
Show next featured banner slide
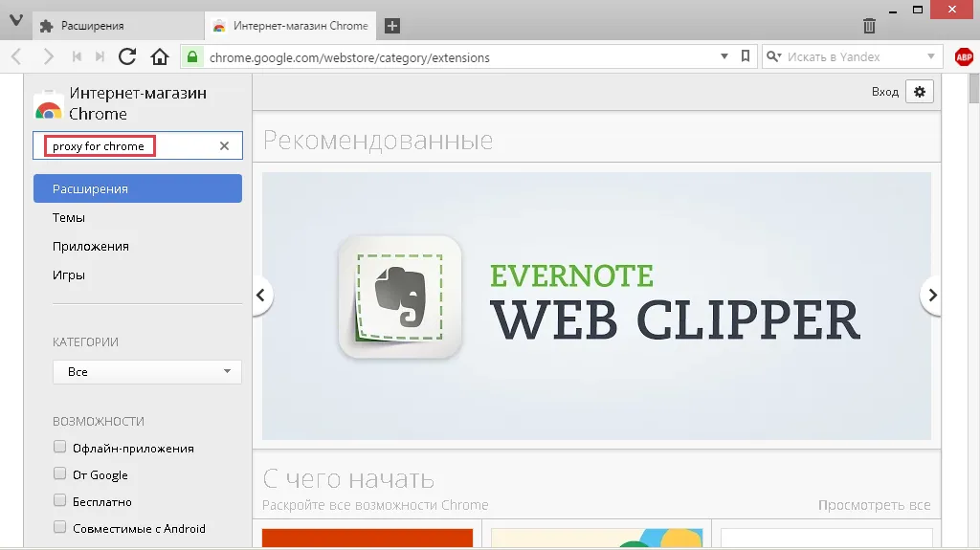tap(931, 295)
